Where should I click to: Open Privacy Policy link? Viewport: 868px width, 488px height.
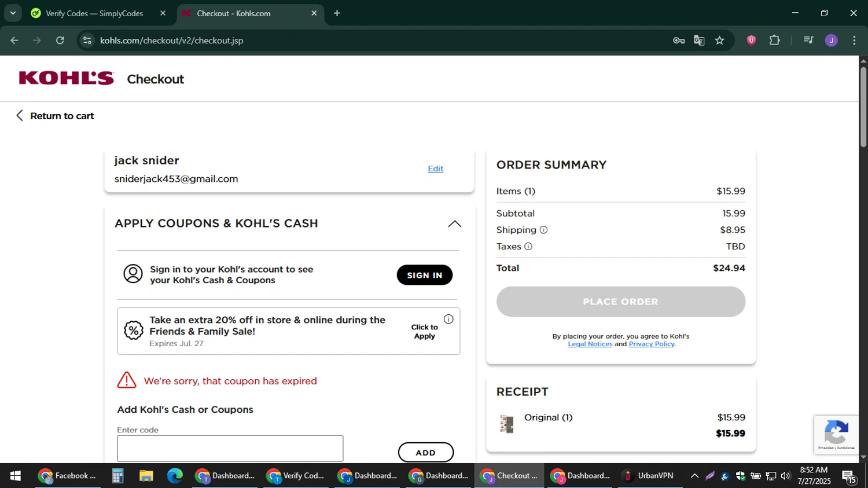tap(652, 344)
